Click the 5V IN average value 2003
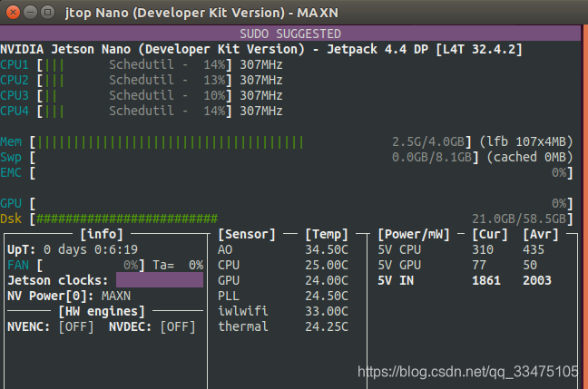 click(537, 281)
